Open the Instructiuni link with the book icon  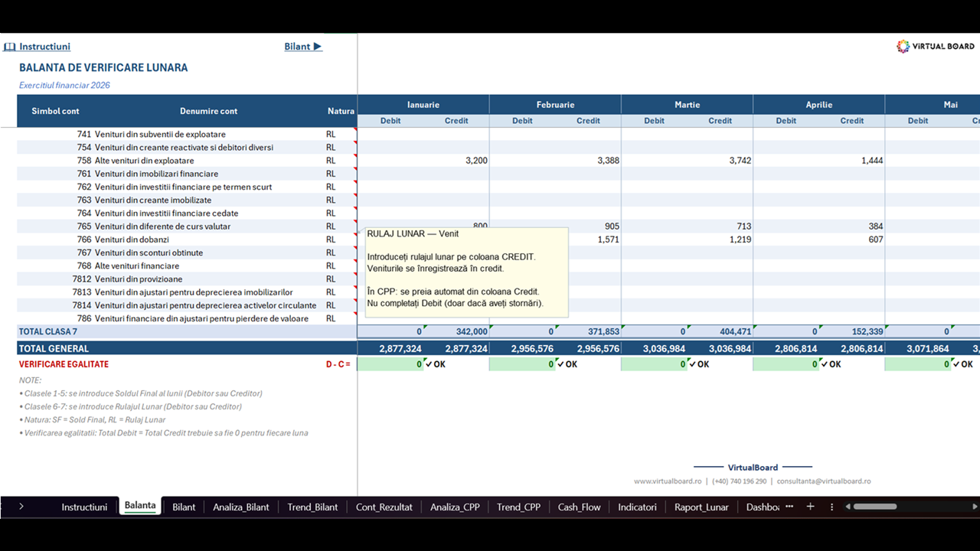[x=37, y=47]
